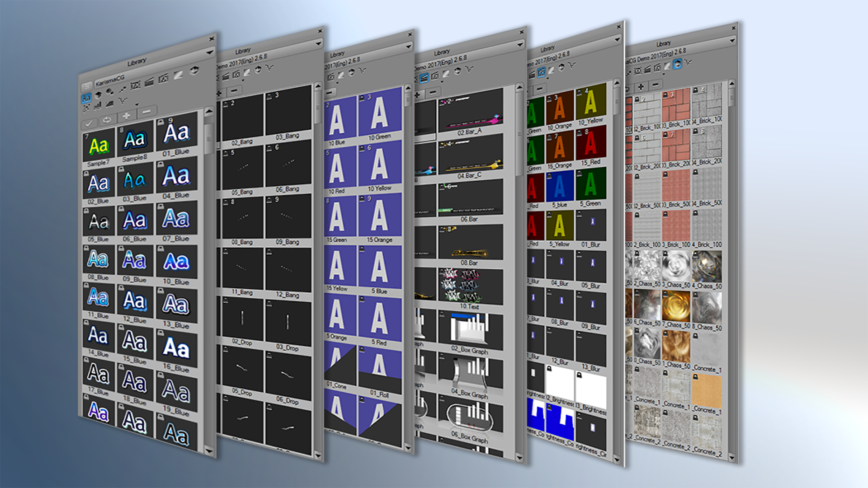Select the 5_blue color thumbnail

[x=560, y=186]
